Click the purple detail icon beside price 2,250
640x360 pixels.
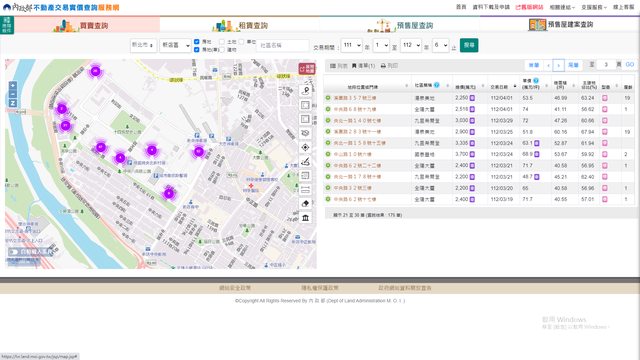tap(472, 98)
